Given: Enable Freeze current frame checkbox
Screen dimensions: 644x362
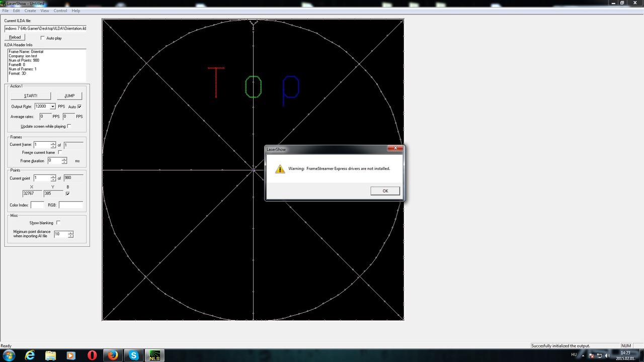Looking at the screenshot, I should tap(60, 152).
